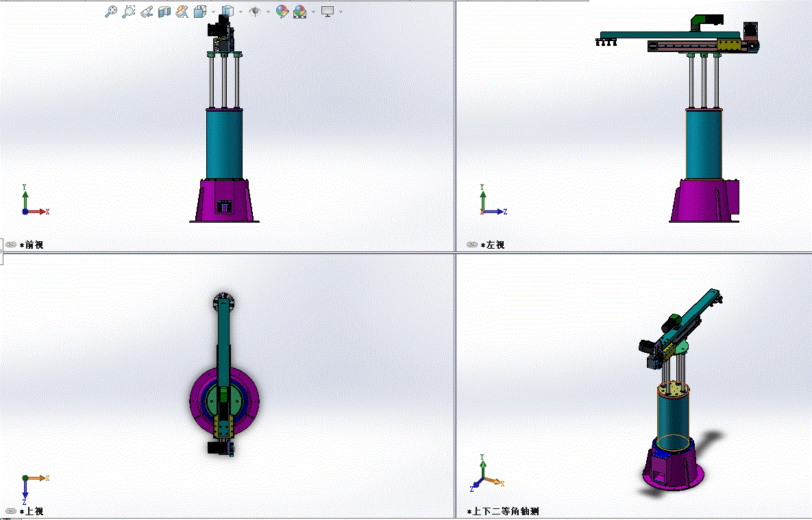
Task: Click the Z axis of the top-view triad
Action: (x=25, y=492)
